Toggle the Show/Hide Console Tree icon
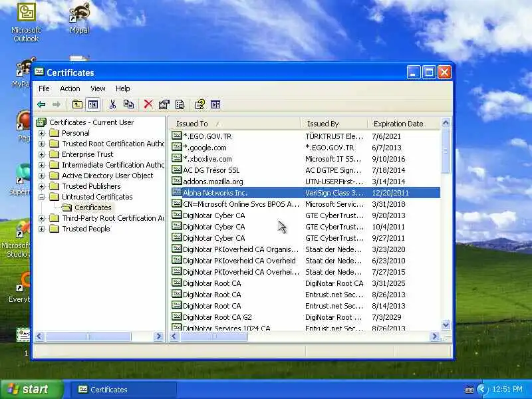 (92, 104)
